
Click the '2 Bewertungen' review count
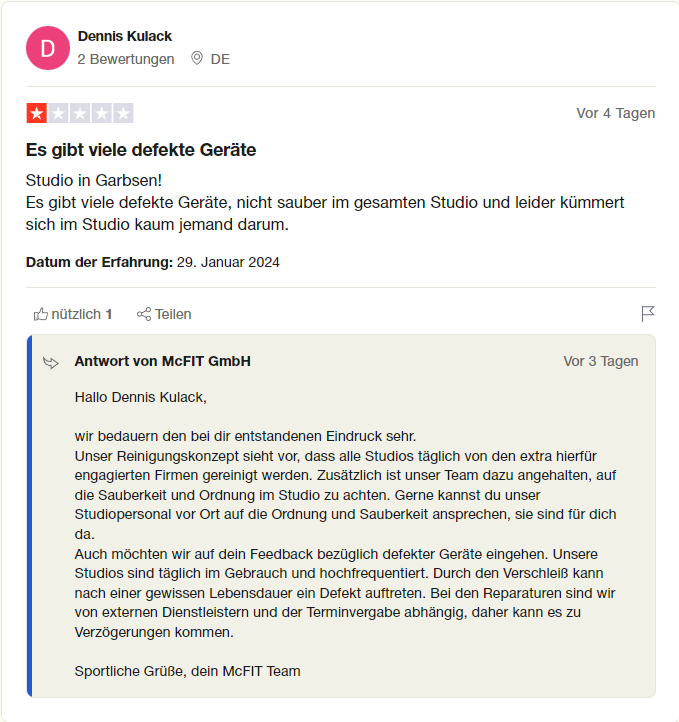pyautogui.click(x=126, y=59)
